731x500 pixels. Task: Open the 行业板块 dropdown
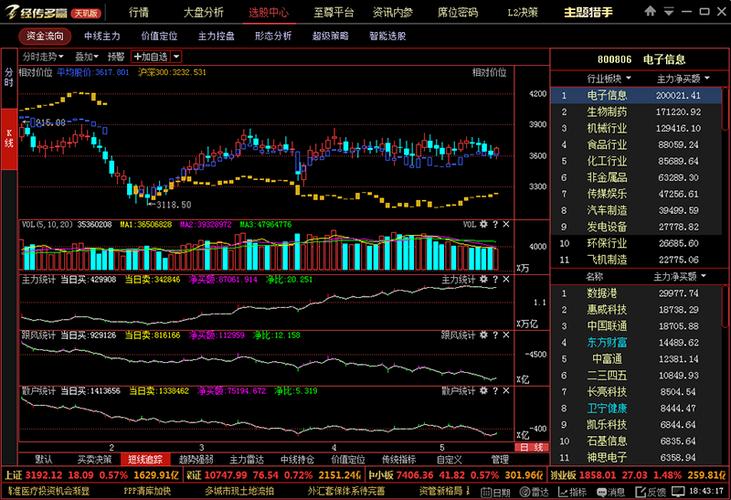click(608, 78)
